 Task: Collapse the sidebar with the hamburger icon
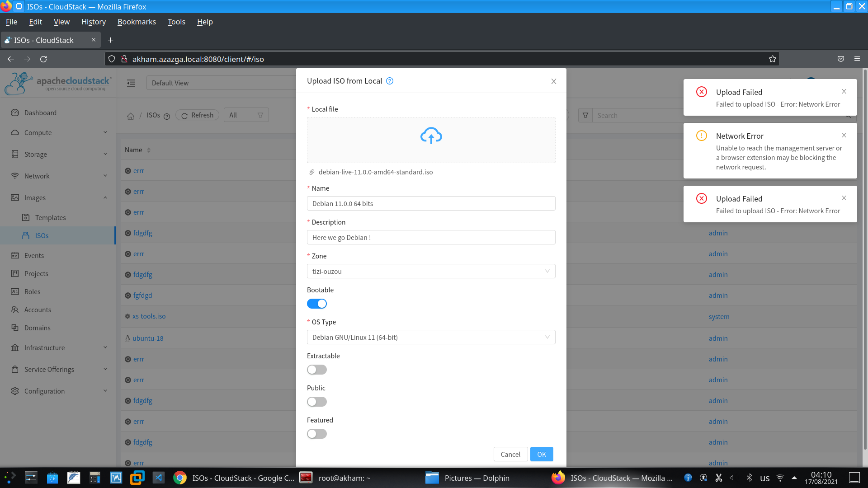pos(131,83)
